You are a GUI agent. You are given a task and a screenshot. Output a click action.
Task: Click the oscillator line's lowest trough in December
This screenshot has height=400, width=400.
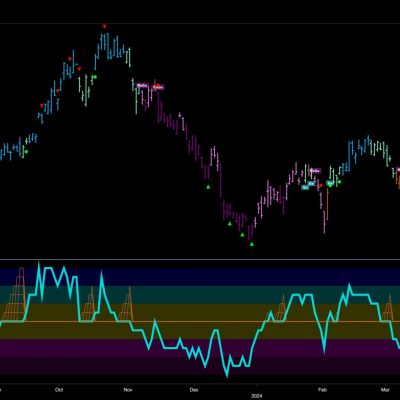pyautogui.click(x=227, y=375)
